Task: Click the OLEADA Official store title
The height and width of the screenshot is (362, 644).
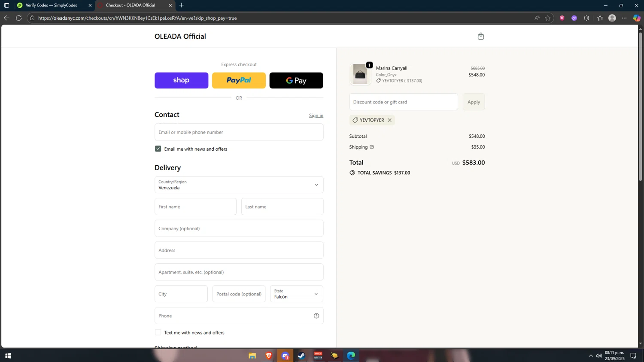Action: point(180,37)
